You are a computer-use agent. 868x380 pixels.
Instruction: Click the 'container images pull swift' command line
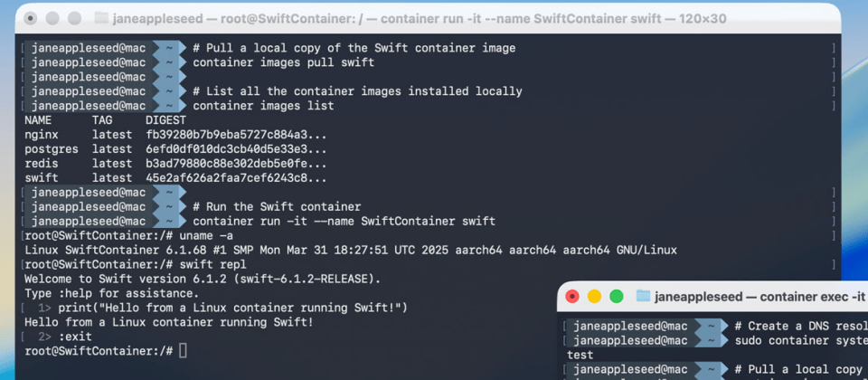(x=283, y=62)
